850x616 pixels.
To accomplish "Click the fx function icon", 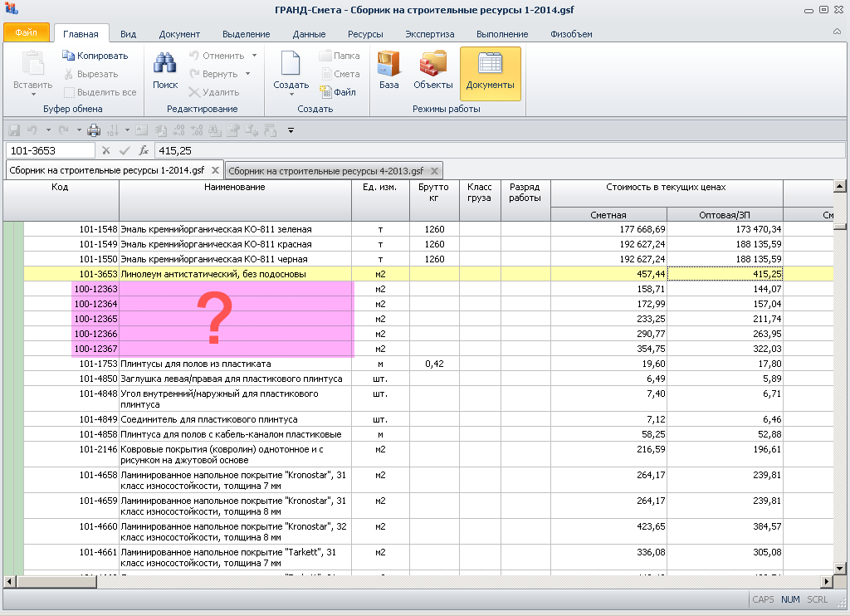I will tap(144, 150).
